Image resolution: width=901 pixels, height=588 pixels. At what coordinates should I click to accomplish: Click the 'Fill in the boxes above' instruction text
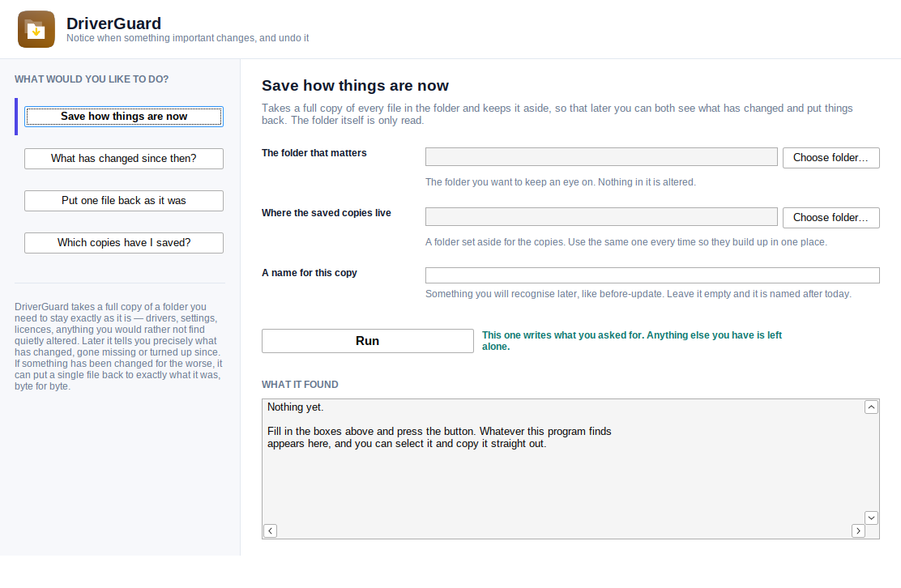coord(439,437)
